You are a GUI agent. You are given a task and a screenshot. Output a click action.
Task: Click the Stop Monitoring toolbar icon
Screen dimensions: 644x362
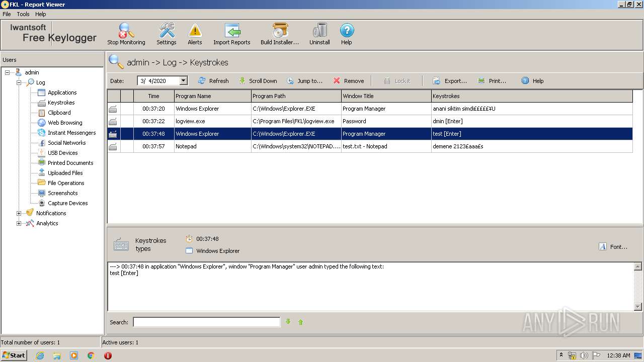126,34
